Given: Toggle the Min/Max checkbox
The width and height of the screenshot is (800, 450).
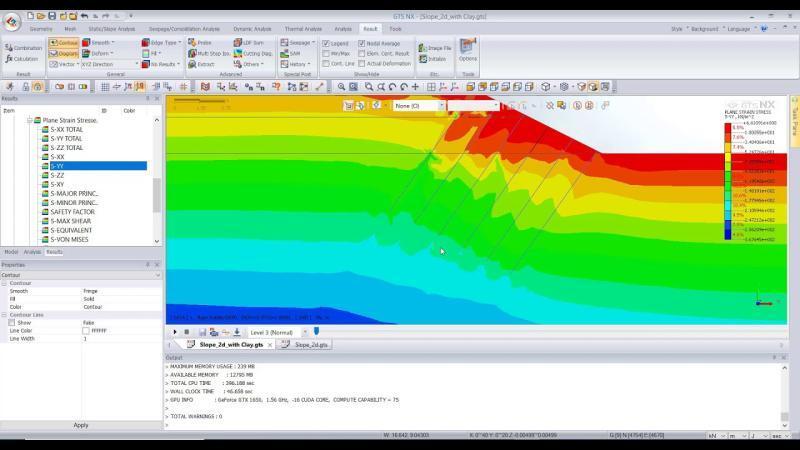Looking at the screenshot, I should pos(326,54).
